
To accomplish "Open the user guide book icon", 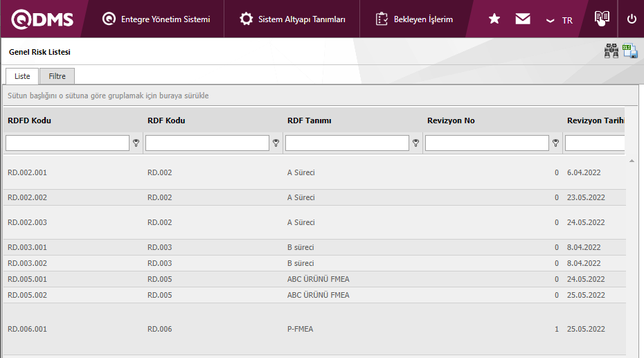I will point(602,19).
